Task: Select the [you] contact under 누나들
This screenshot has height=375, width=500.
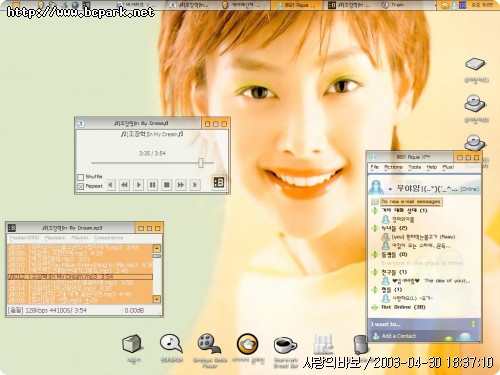Action: (x=418, y=237)
